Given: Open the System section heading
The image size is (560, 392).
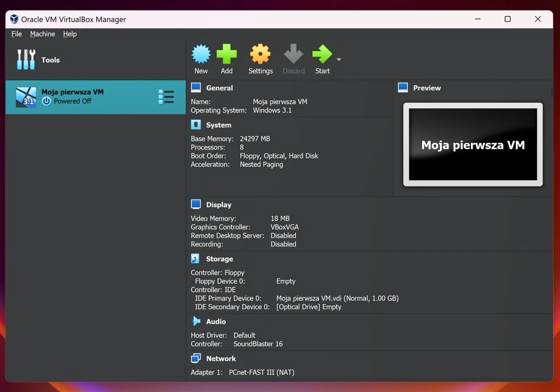Looking at the screenshot, I should tap(218, 125).
